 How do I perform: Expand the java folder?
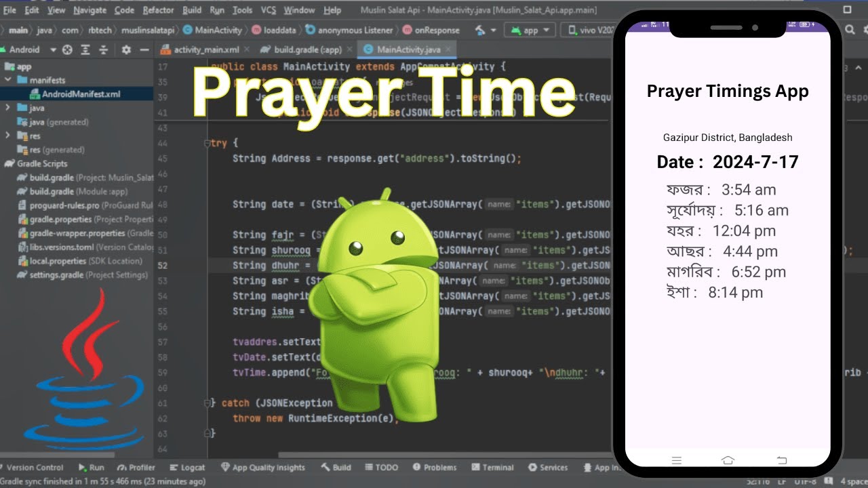(x=7, y=108)
